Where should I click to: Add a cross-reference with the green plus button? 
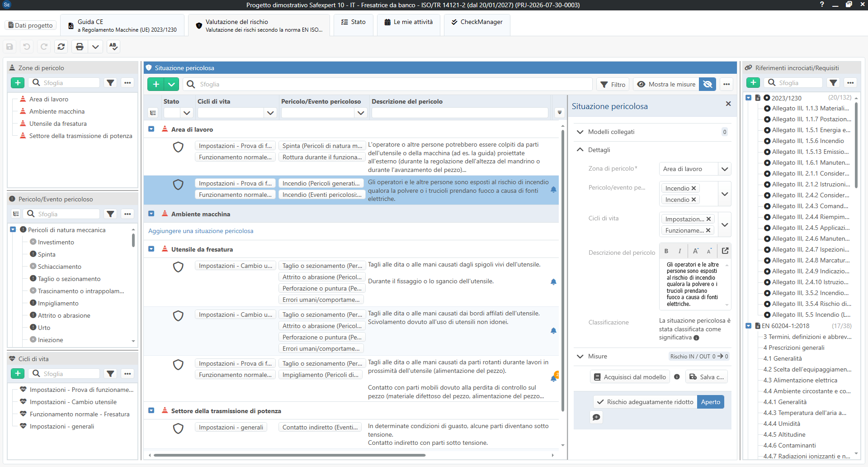(753, 83)
